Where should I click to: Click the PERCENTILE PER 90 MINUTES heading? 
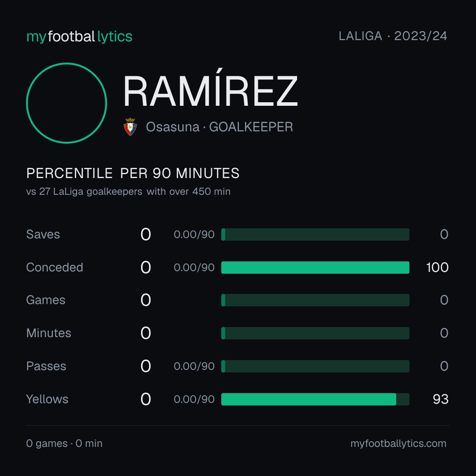[133, 173]
